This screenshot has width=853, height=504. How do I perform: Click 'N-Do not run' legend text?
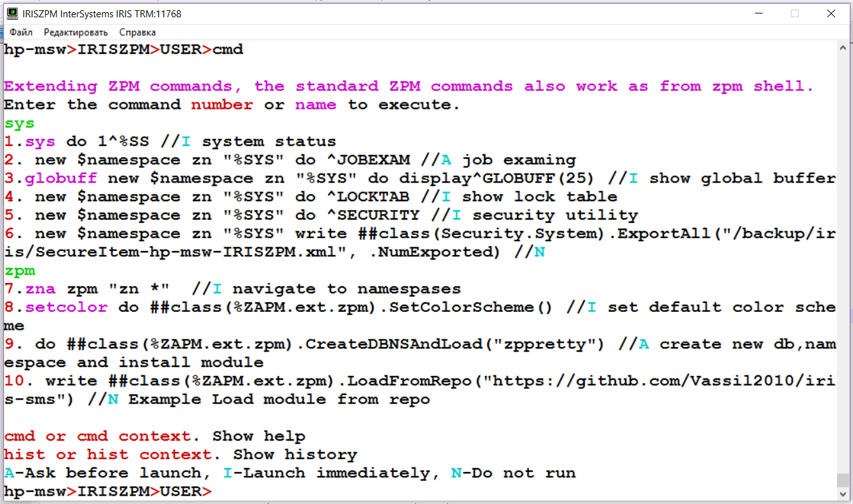click(x=514, y=474)
